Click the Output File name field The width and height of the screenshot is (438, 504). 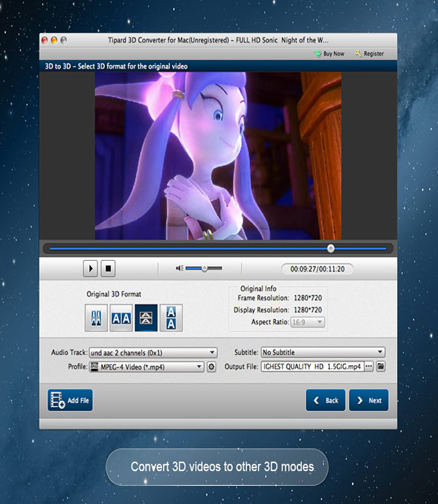click(x=312, y=367)
